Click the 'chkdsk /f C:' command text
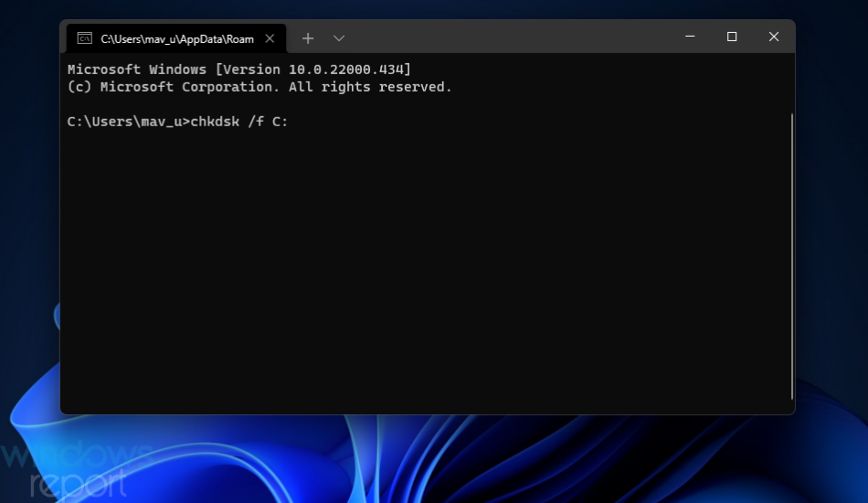The width and height of the screenshot is (868, 503). [x=239, y=122]
